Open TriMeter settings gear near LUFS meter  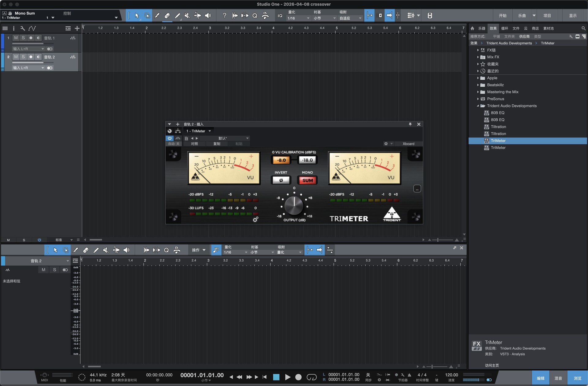[255, 219]
